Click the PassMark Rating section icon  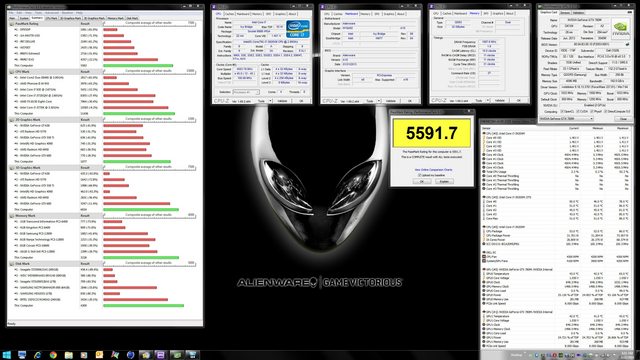[12, 24]
